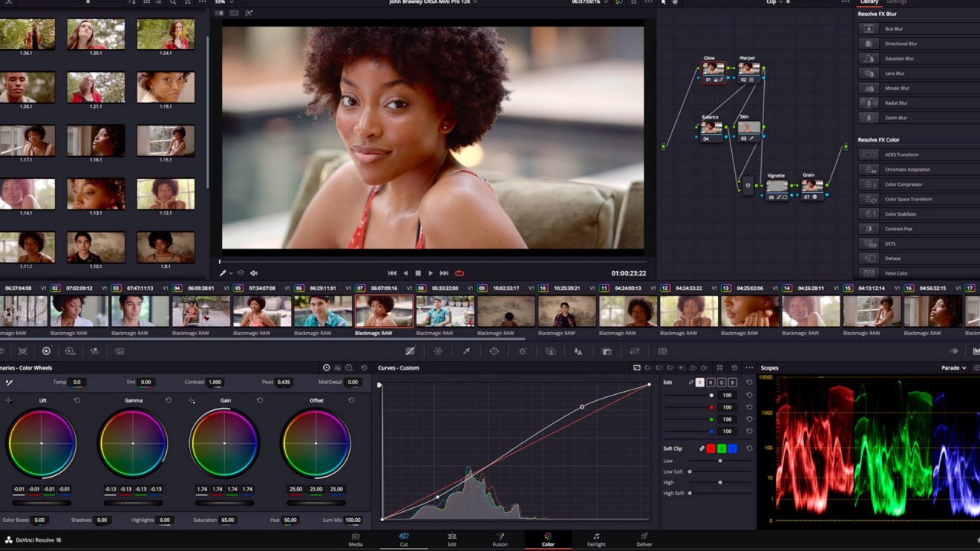Open the HDR palette icon
The height and width of the screenshot is (551, 980).
pos(70,351)
